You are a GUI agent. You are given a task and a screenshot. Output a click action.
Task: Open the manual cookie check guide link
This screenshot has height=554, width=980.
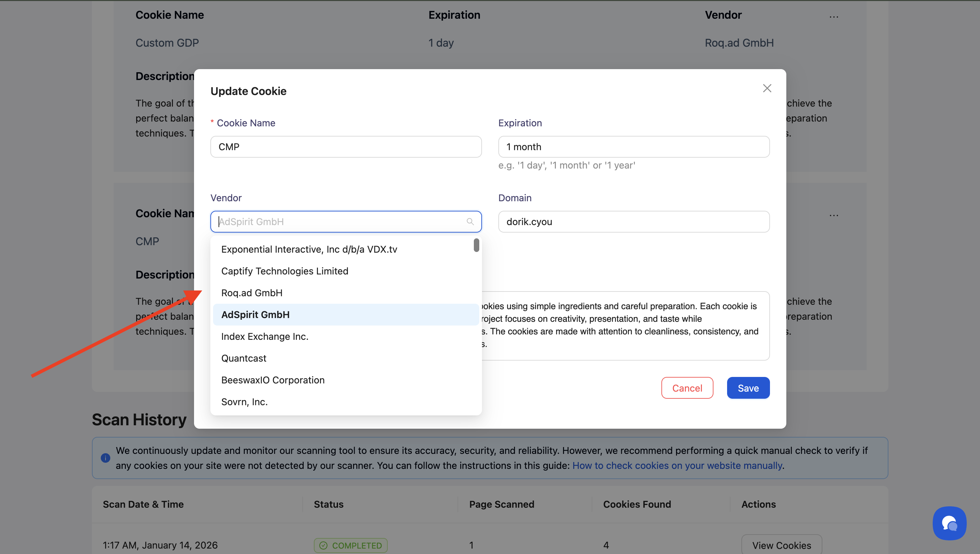click(677, 465)
